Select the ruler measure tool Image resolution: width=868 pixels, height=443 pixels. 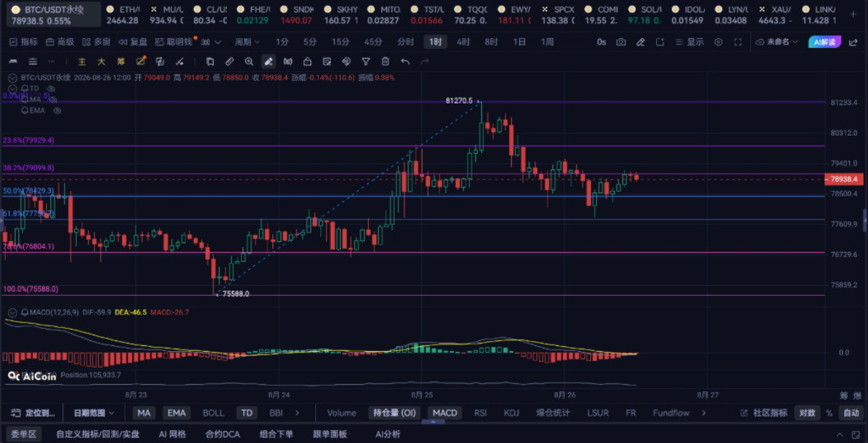click(x=229, y=62)
